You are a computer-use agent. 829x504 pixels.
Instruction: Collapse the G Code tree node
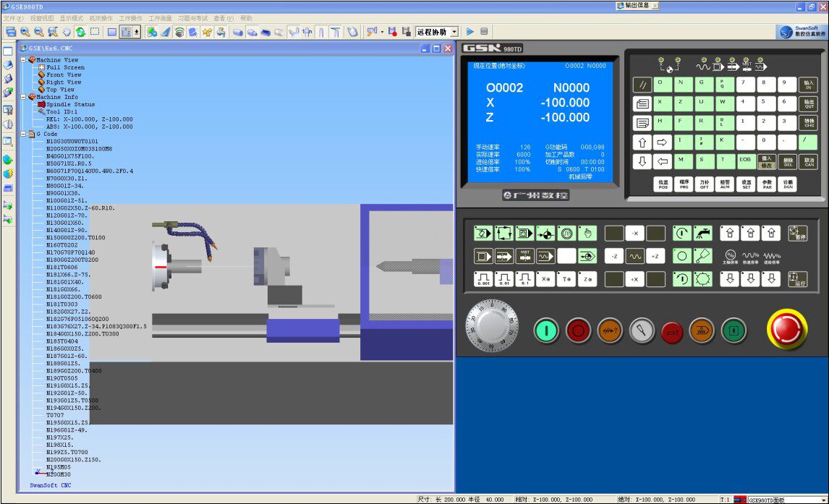point(23,134)
